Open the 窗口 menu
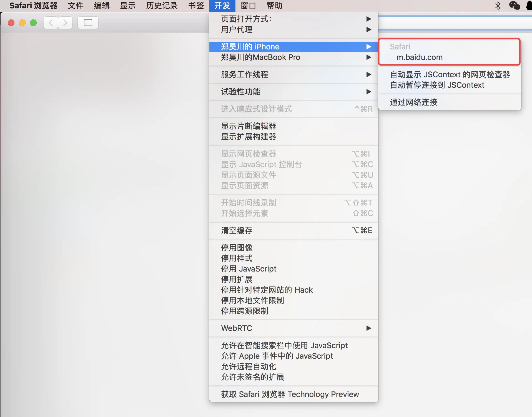 248,6
